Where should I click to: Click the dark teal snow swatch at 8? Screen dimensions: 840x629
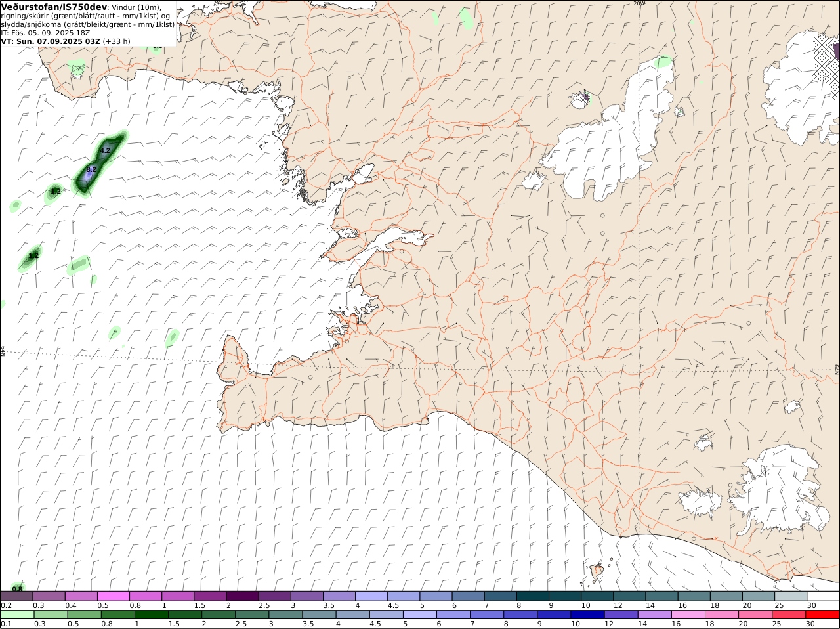[533, 596]
